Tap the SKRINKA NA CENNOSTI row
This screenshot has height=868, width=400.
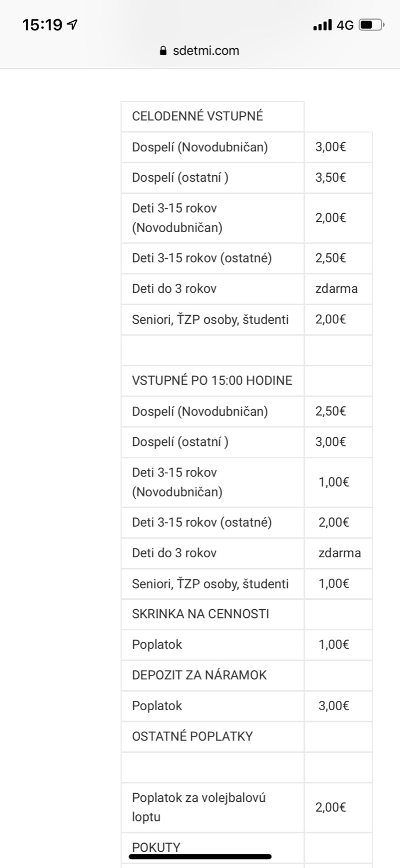[201, 614]
